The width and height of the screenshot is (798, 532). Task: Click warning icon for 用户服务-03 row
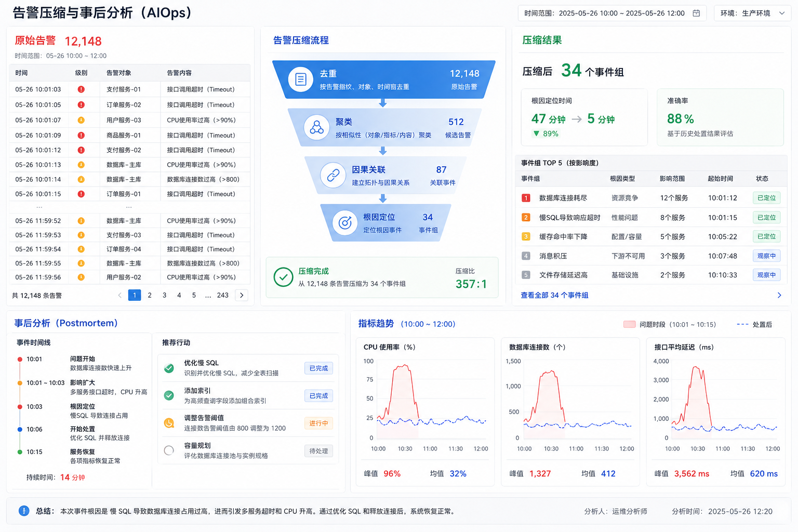(81, 120)
